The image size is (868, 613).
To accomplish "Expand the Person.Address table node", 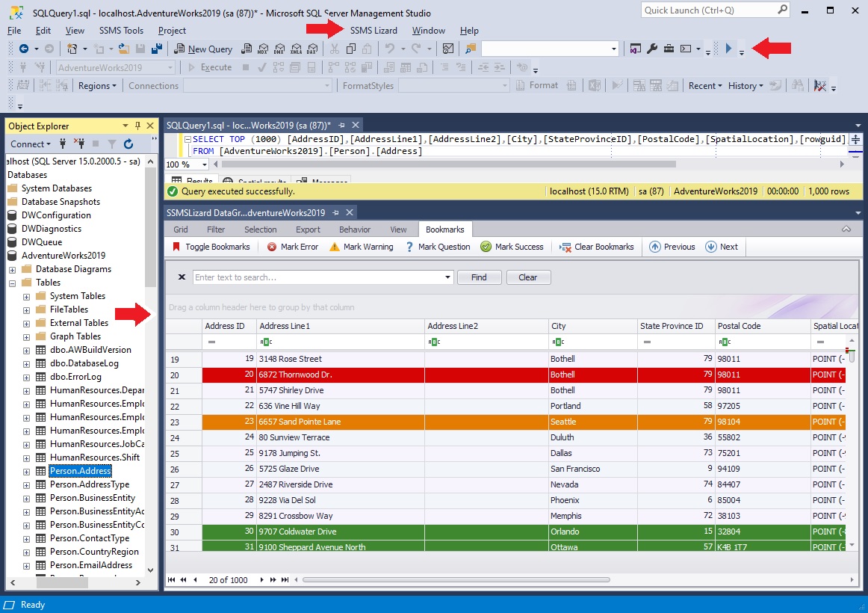I will (26, 471).
